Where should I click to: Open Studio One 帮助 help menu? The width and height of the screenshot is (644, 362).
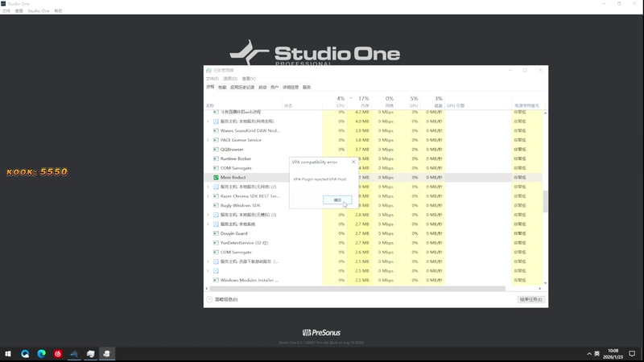click(x=58, y=11)
